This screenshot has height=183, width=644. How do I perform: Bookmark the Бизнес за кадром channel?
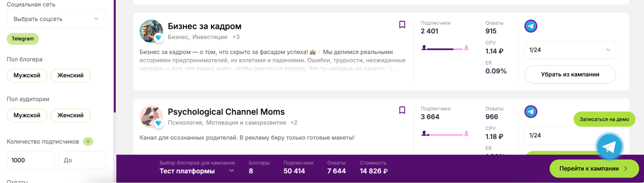[402, 24]
